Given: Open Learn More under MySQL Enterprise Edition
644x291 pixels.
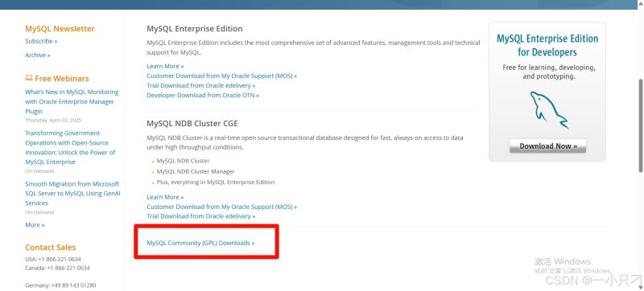Looking at the screenshot, I should coord(165,66).
